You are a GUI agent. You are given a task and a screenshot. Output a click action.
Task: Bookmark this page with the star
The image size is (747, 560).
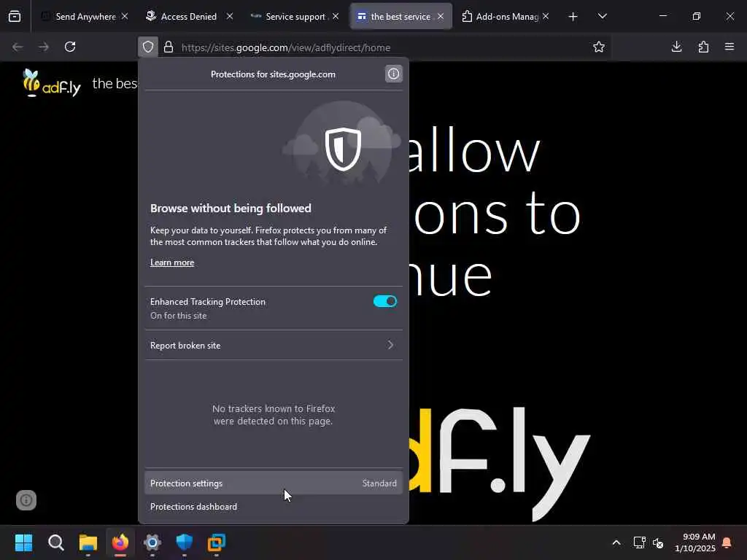[x=599, y=47]
